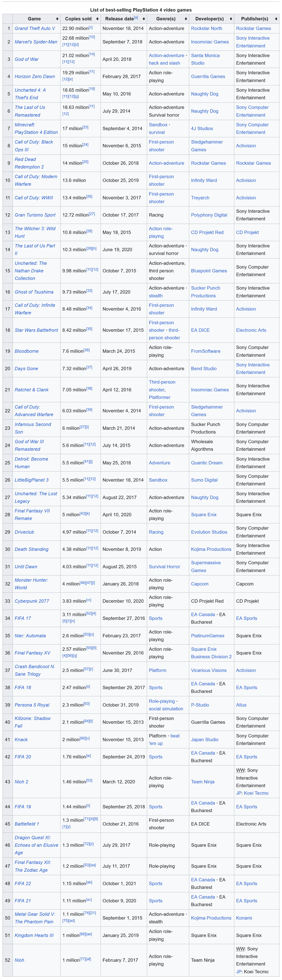Click the LittleBigPlanet 3 link
Screen dimensions: 282x980
pyautogui.click(x=32, y=480)
